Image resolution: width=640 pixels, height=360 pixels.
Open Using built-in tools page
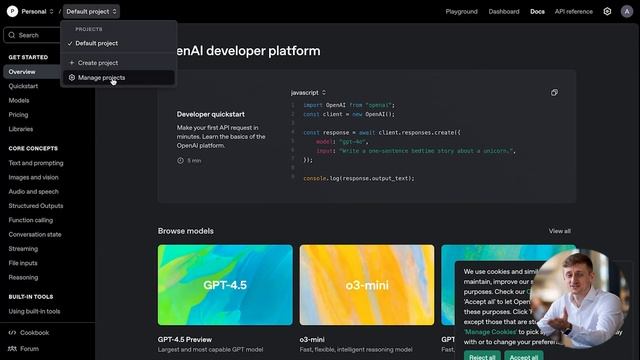(x=34, y=311)
